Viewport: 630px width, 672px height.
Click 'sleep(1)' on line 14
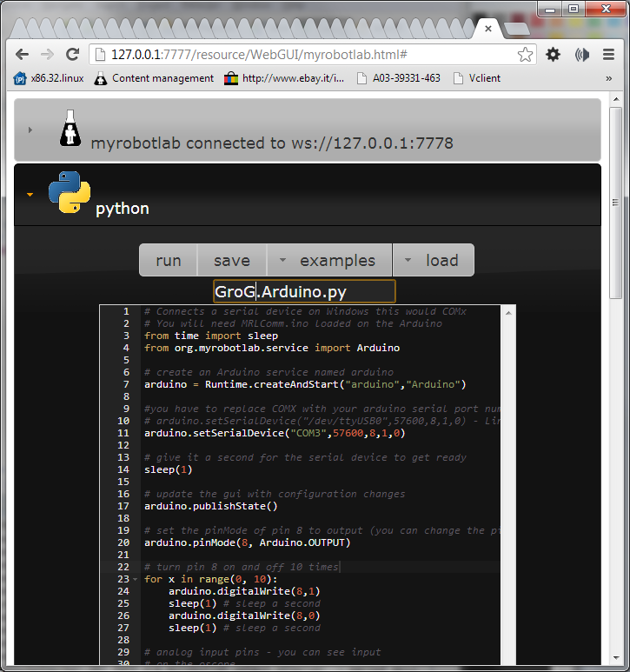[x=169, y=469]
